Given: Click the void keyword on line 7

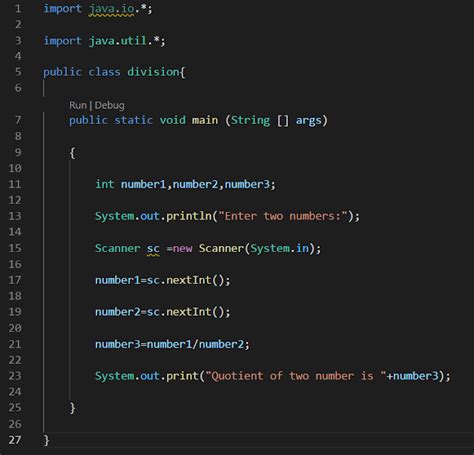Looking at the screenshot, I should click(x=172, y=120).
